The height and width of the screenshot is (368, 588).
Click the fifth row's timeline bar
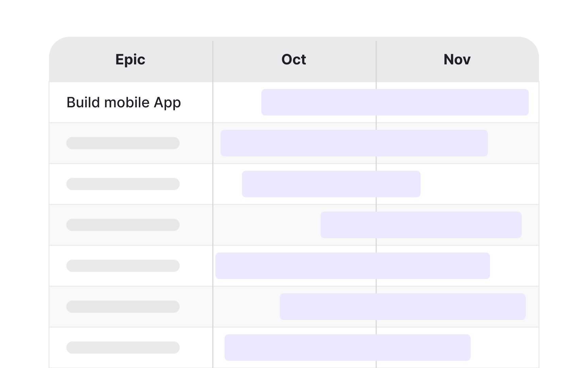(x=353, y=266)
